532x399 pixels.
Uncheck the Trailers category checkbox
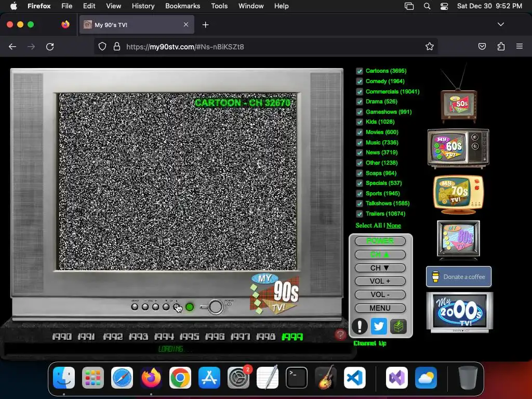pyautogui.click(x=360, y=214)
